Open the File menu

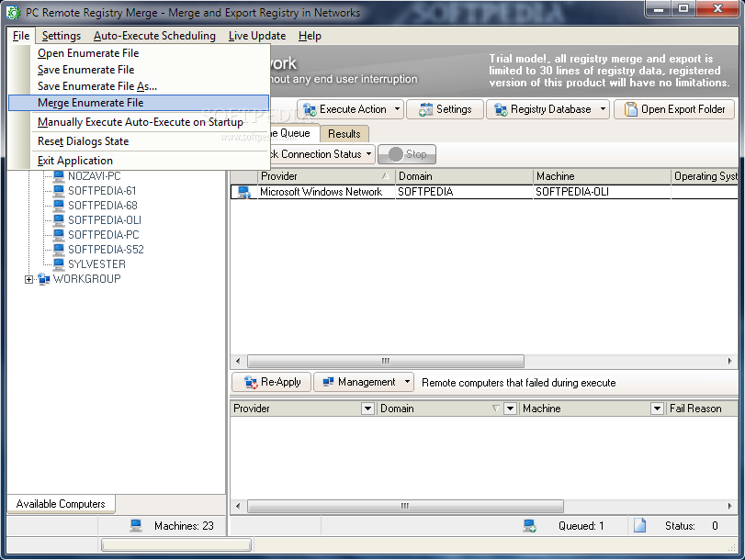(x=21, y=36)
